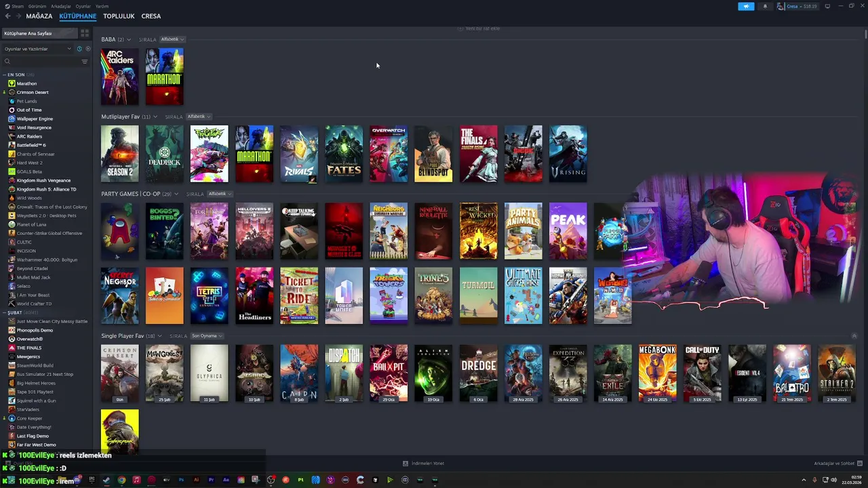Click the Marathon icon in sidebar list

[x=12, y=83]
